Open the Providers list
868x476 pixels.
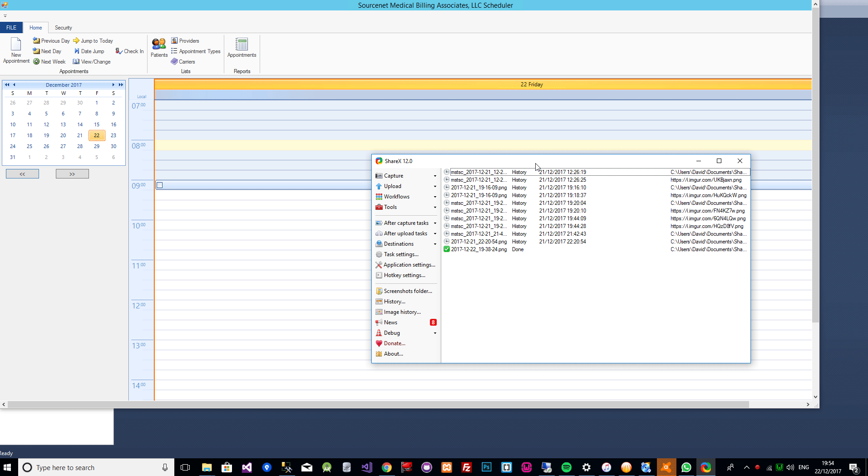tap(185, 41)
